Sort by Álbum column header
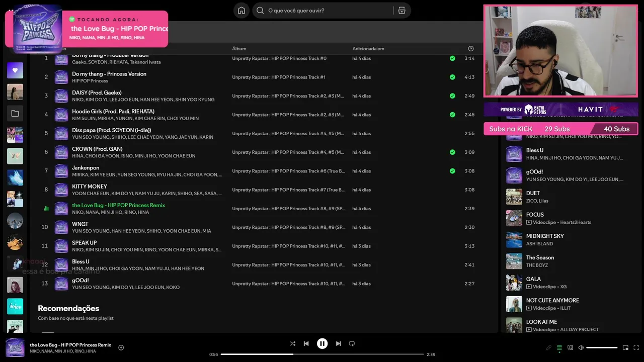Viewport: 644px width, 362px height. [x=239, y=49]
